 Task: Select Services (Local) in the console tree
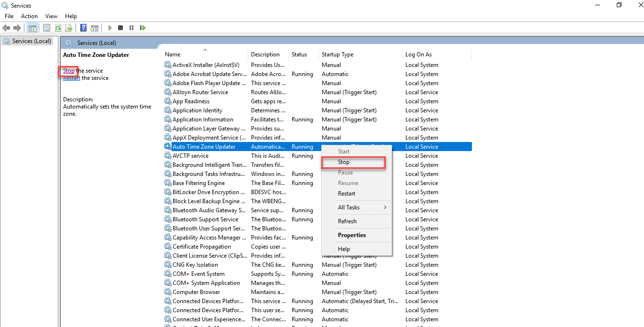coord(32,41)
